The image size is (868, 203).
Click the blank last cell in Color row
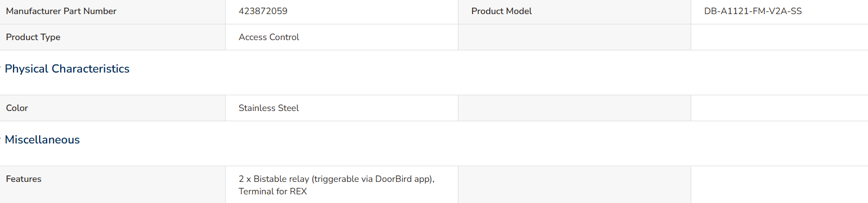pos(780,108)
